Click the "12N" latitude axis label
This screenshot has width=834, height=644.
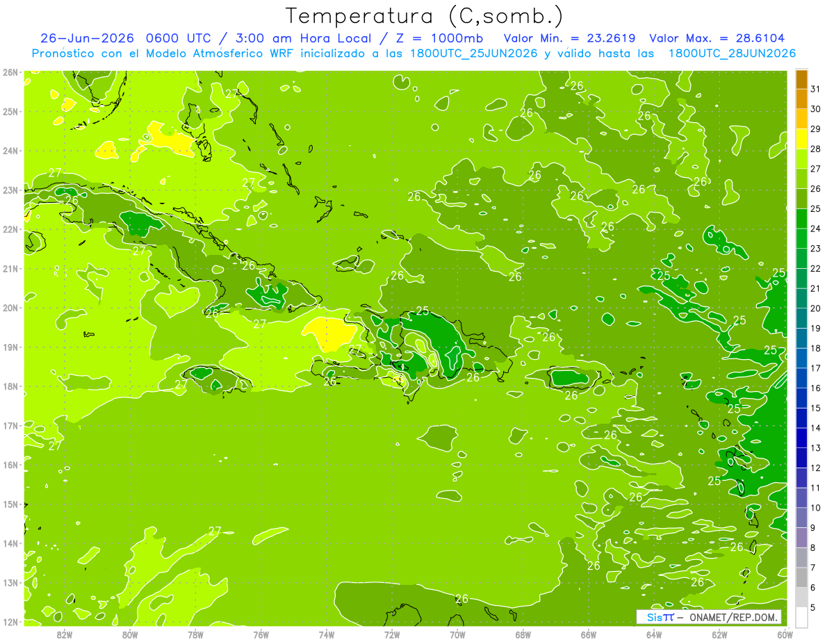click(10, 622)
